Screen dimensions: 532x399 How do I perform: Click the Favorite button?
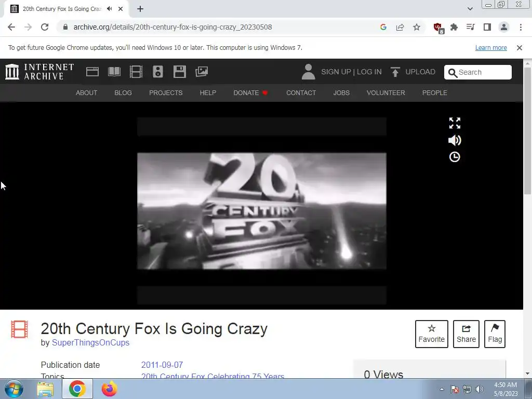click(432, 334)
